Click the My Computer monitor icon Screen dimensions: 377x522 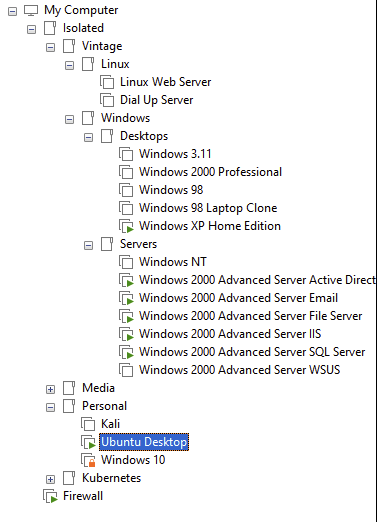31,10
